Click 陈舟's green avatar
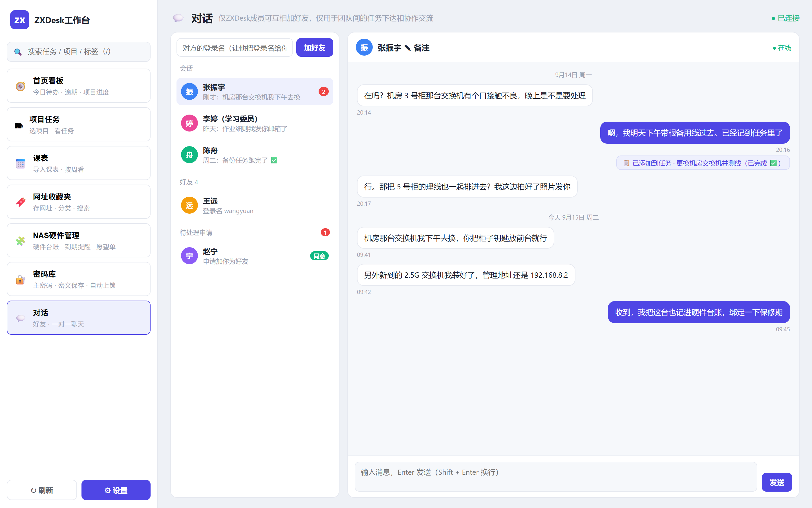 click(189, 155)
